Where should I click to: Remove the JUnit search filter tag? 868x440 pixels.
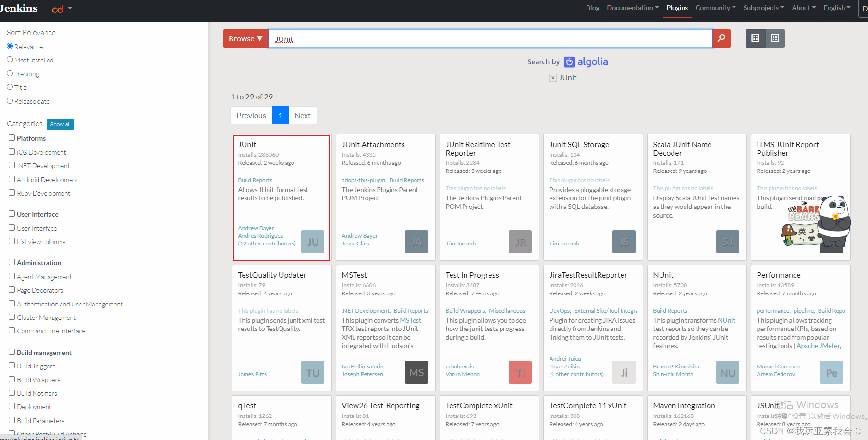click(x=553, y=78)
